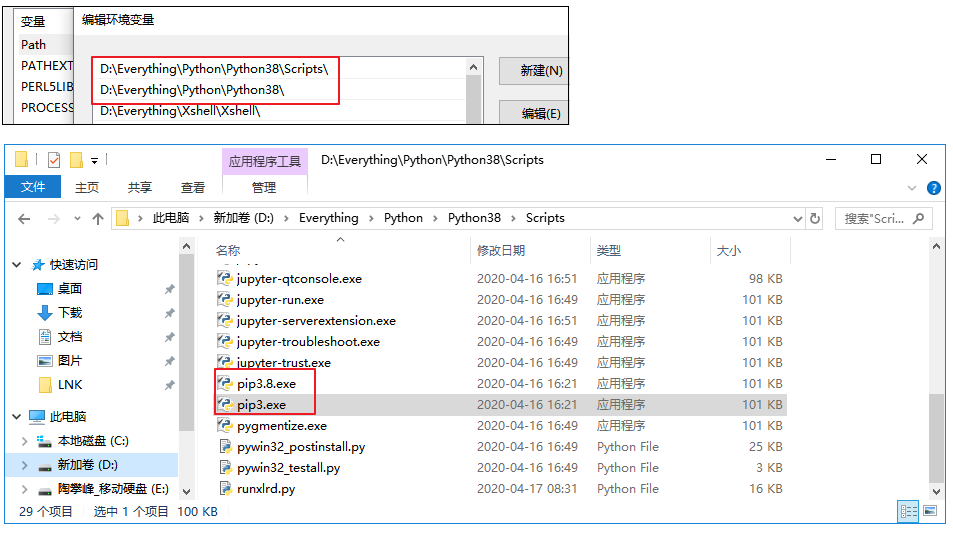
Task: Click the New folder icon in title bar
Action: click(77, 160)
